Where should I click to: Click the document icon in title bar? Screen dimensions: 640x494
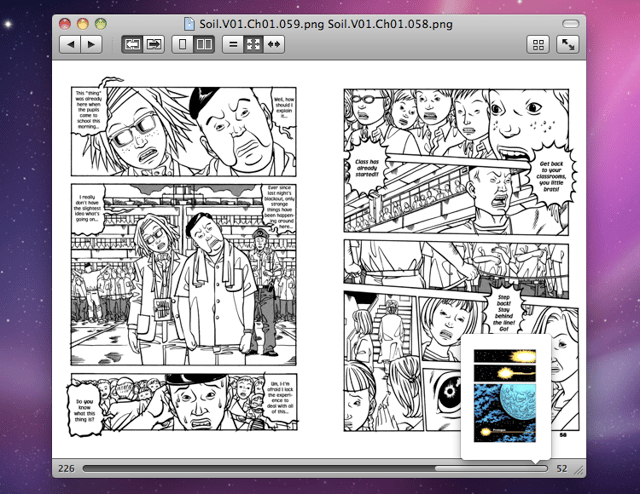click(189, 24)
